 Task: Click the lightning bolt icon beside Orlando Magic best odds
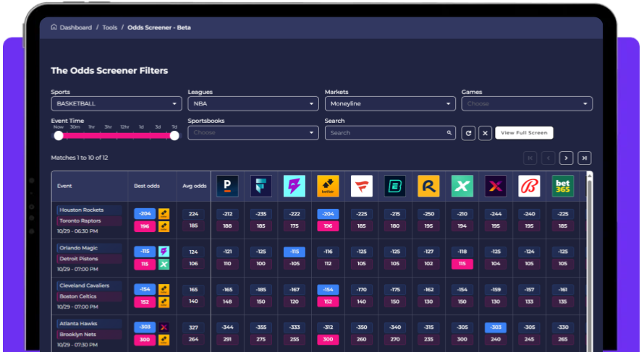(x=164, y=251)
